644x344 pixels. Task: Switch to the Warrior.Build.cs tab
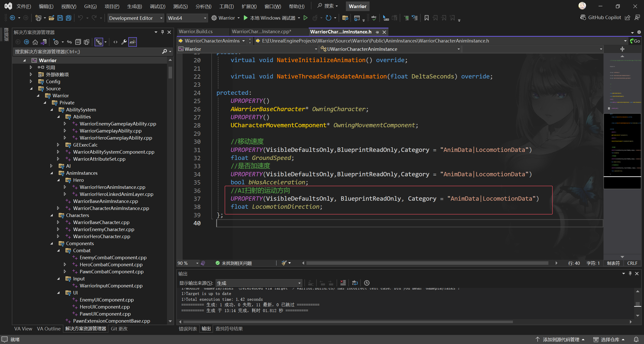point(196,32)
